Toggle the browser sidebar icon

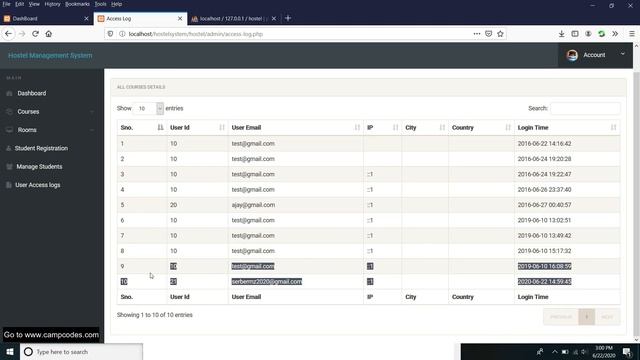click(575, 34)
